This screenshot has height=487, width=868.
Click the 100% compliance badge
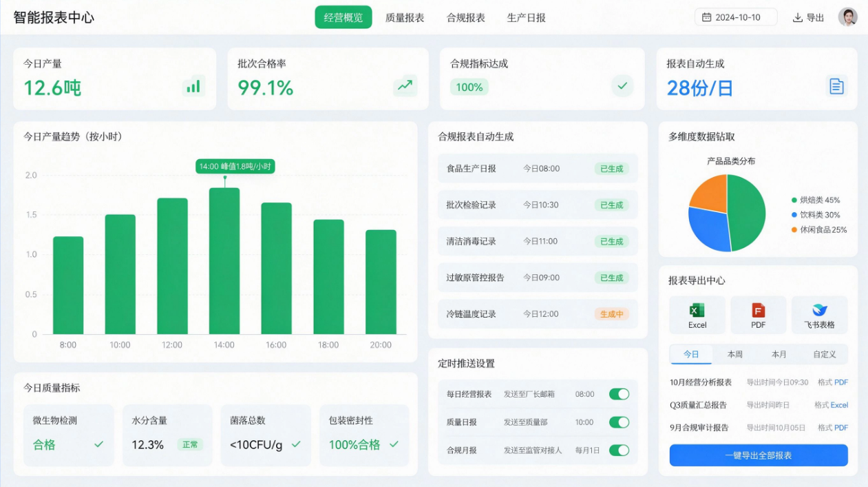pos(469,87)
